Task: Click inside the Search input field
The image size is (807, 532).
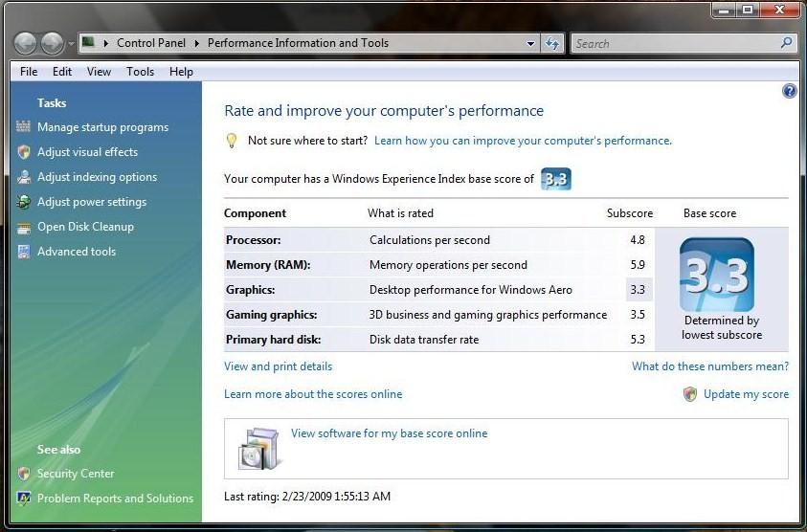Action: click(674, 44)
